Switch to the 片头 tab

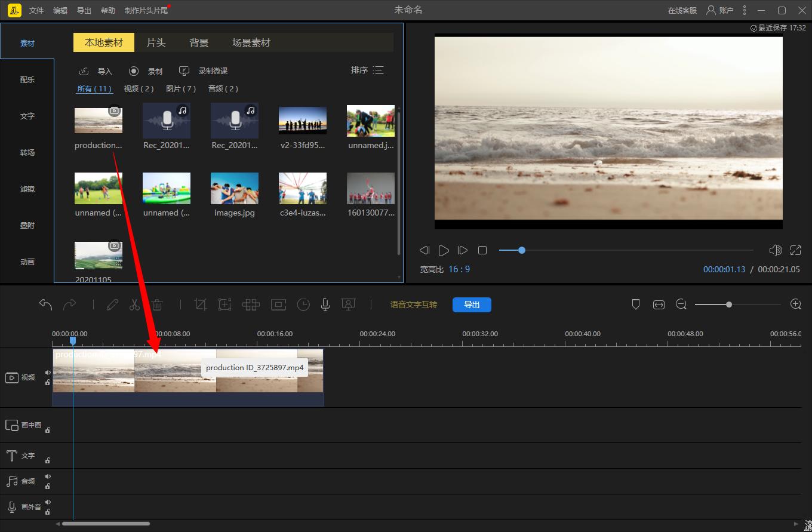(156, 43)
